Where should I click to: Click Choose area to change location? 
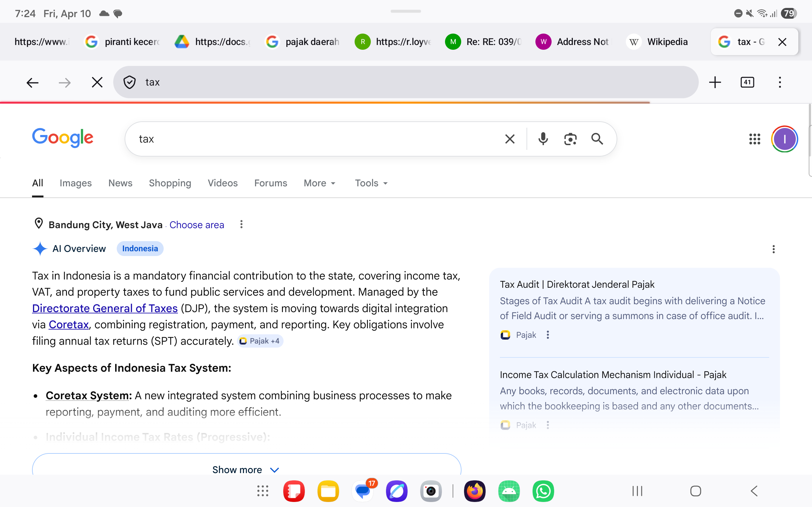pos(197,225)
